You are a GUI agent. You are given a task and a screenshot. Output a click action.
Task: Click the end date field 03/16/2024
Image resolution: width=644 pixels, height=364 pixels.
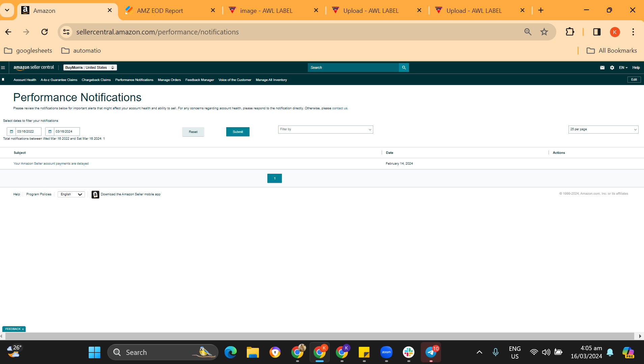(x=67, y=132)
